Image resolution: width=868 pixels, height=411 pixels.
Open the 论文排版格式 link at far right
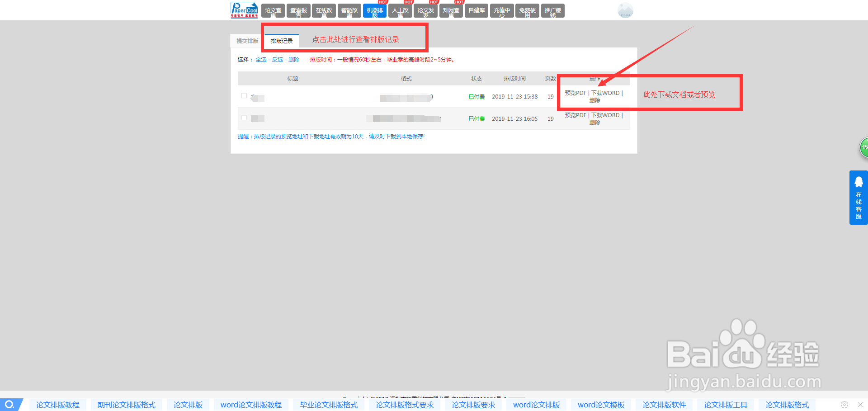787,405
